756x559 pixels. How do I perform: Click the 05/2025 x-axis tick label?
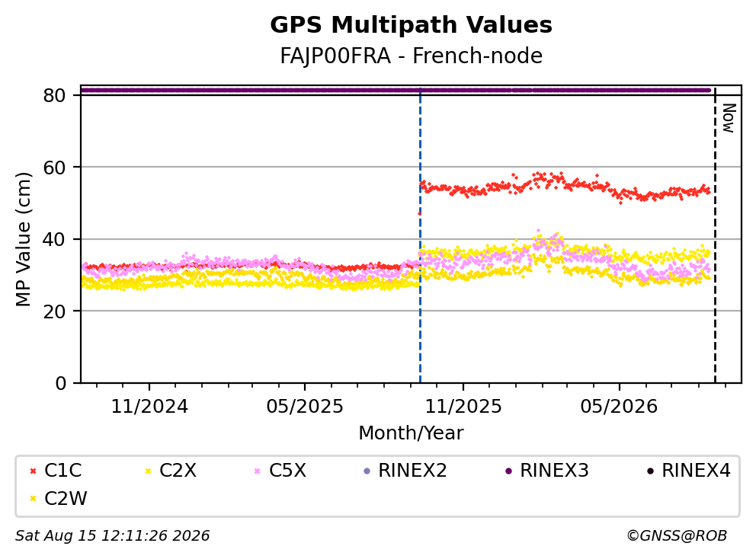305,407
